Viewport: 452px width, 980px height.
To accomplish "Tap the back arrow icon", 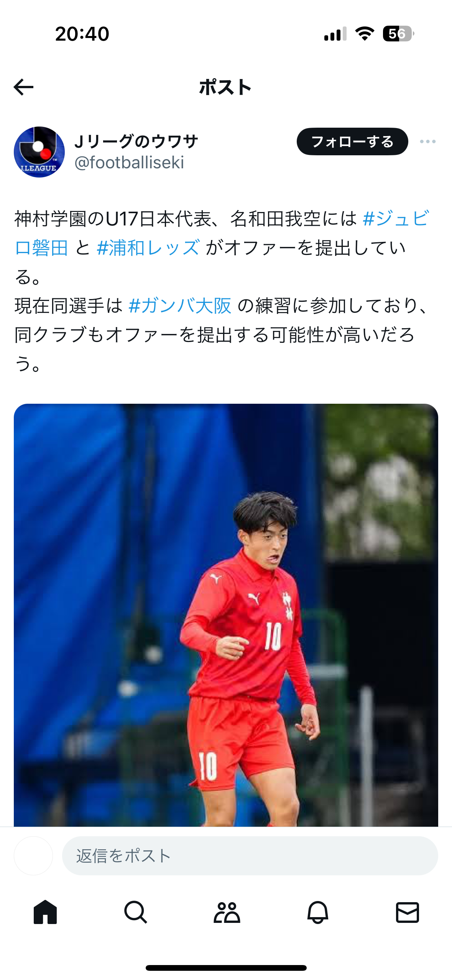I will [x=23, y=87].
